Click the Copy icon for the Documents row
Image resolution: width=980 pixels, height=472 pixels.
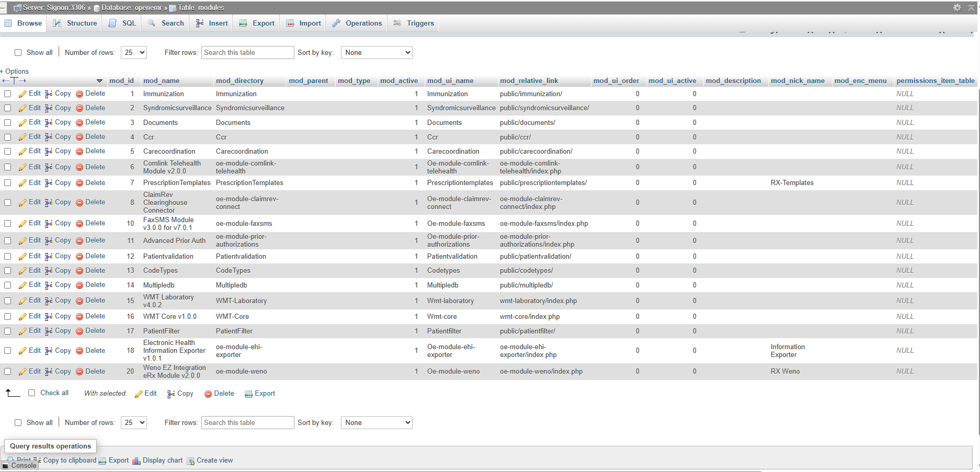point(48,123)
